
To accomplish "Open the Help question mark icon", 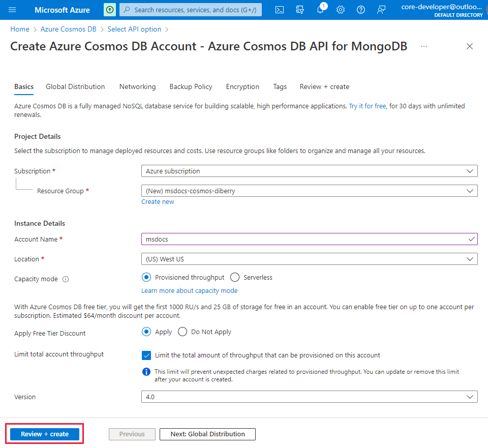I will [x=361, y=10].
